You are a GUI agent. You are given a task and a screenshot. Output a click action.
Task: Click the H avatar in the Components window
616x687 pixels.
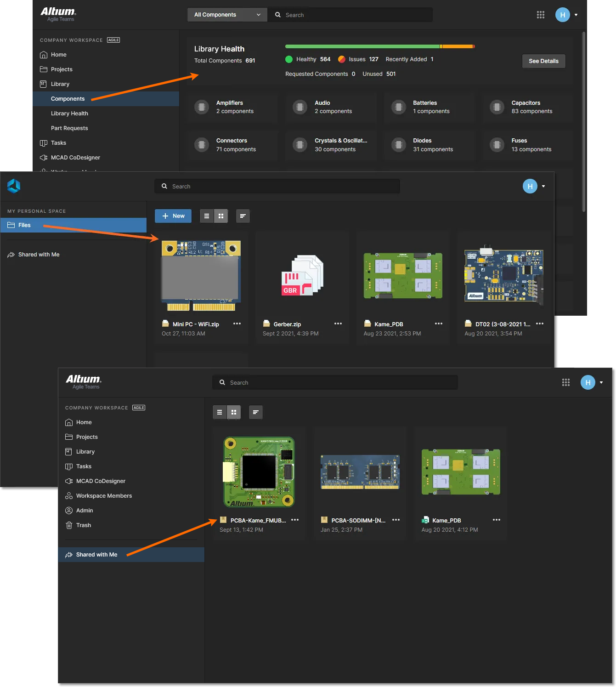(x=563, y=15)
